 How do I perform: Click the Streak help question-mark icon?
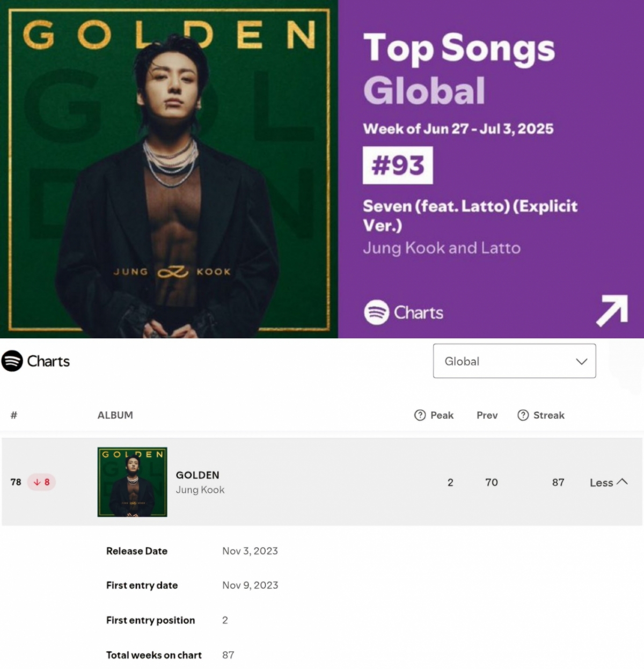pyautogui.click(x=523, y=415)
